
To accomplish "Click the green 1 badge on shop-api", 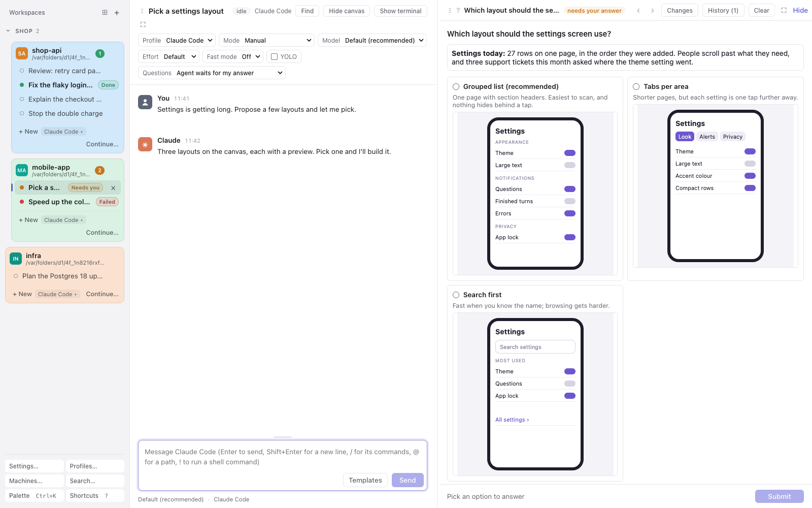I will (x=100, y=54).
